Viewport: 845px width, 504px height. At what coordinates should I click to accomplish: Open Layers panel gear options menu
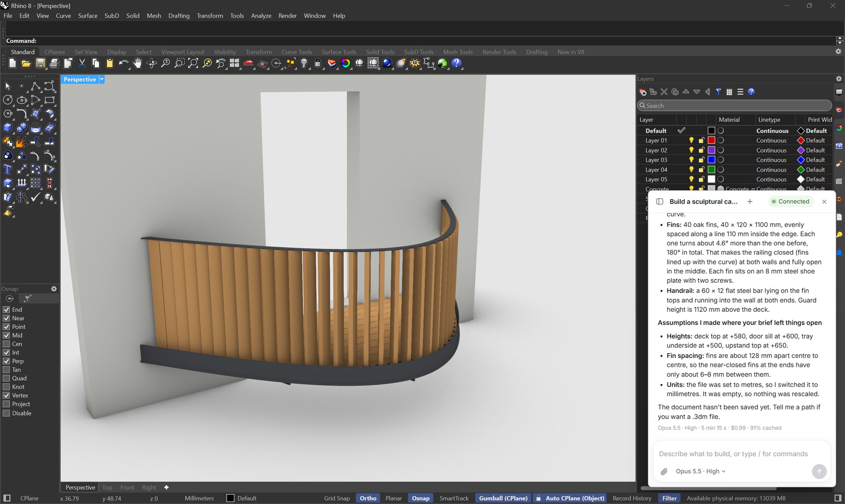[x=839, y=79]
